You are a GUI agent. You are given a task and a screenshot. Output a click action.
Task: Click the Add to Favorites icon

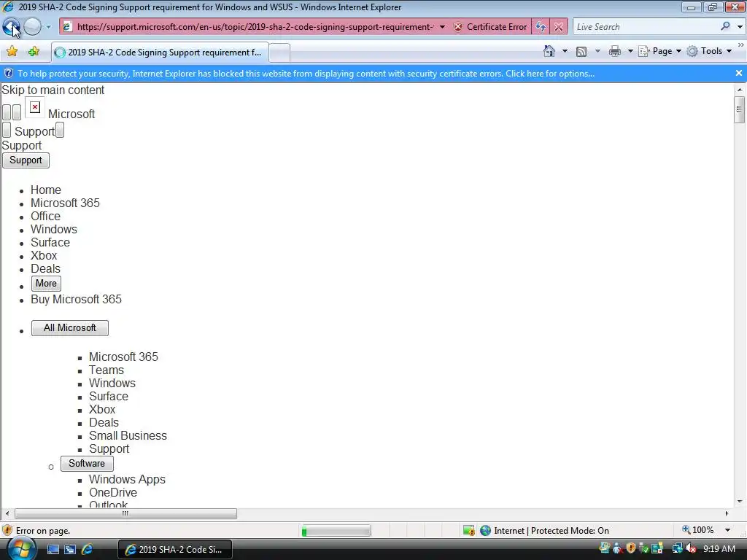pyautogui.click(x=34, y=52)
